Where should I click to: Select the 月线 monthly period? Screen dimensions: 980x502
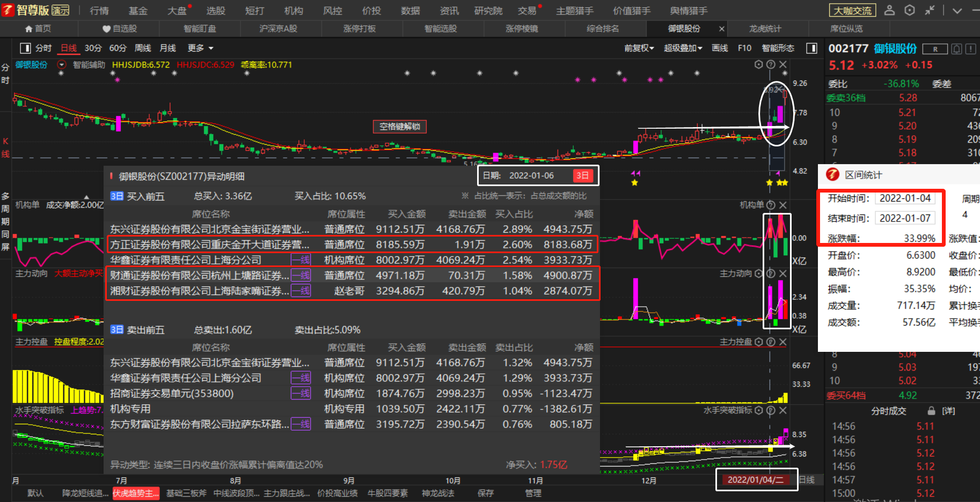pos(168,48)
